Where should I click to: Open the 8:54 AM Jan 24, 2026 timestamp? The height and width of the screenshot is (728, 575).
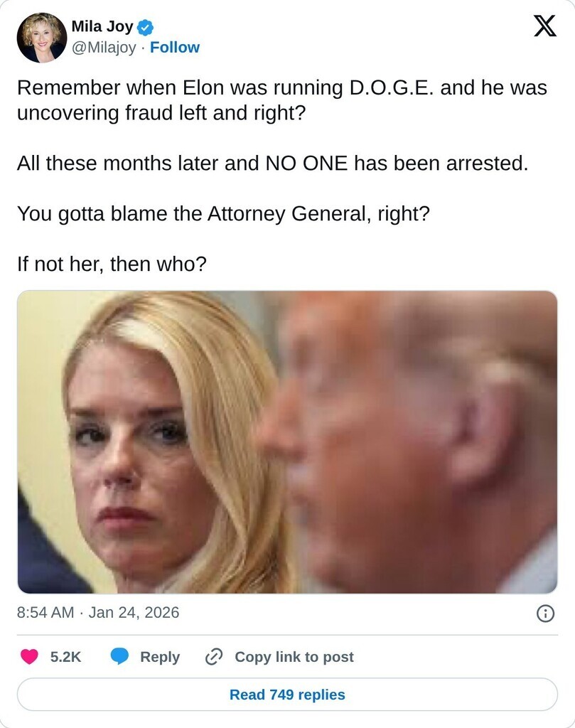click(98, 612)
